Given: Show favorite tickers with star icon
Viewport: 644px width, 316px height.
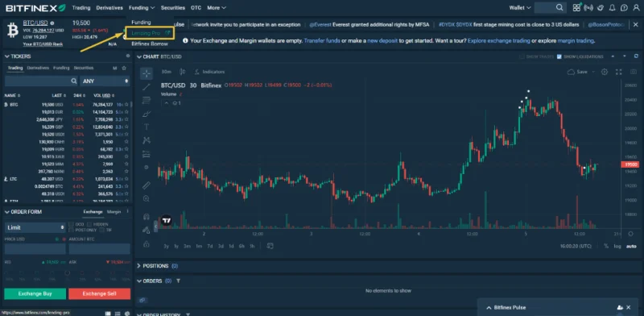Looking at the screenshot, I should (x=124, y=68).
